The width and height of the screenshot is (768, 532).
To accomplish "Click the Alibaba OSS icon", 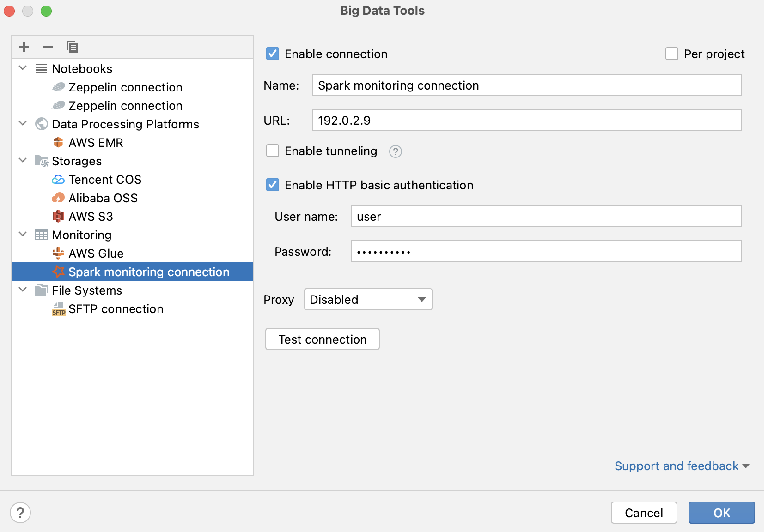I will (x=58, y=198).
